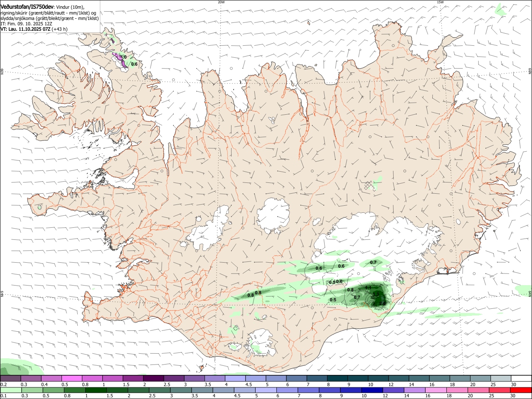The height and width of the screenshot is (399, 532).
Task: Select bottom-row blue swatch between 8 and 9
Action: point(329,390)
